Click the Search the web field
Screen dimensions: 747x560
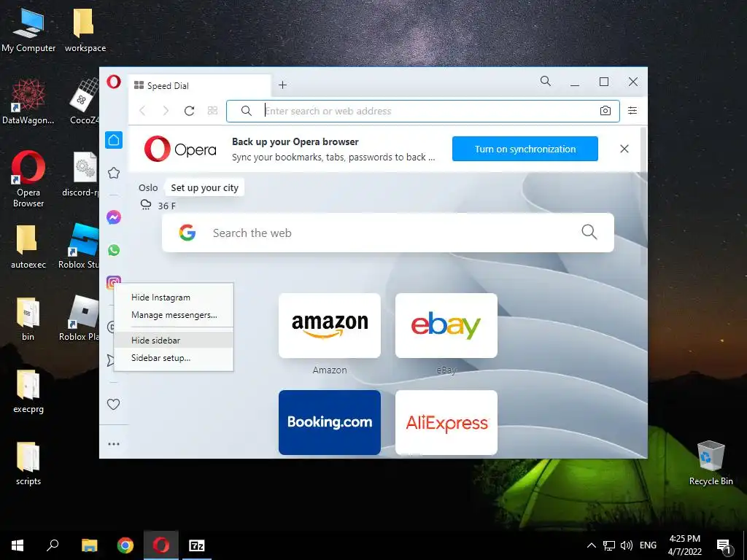click(x=388, y=233)
